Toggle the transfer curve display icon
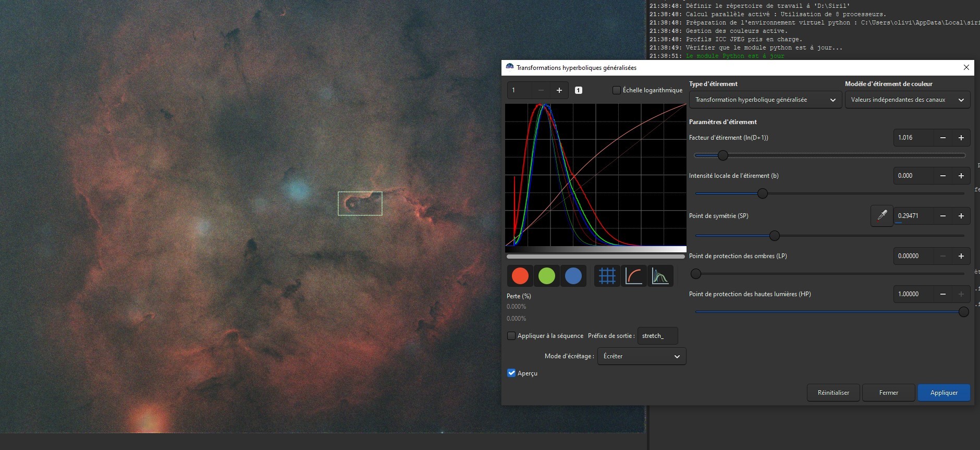This screenshot has width=980, height=450. click(x=633, y=276)
